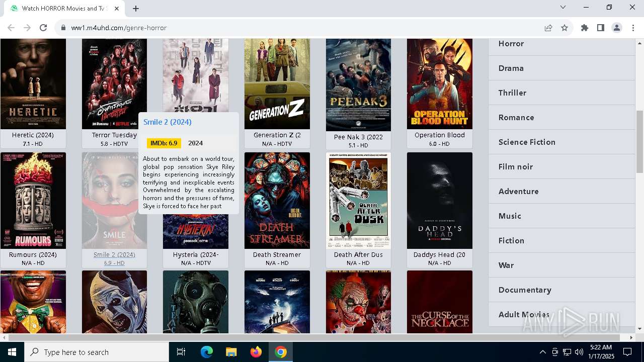
Task: Click the Death Streamer title text
Action: coord(277,254)
